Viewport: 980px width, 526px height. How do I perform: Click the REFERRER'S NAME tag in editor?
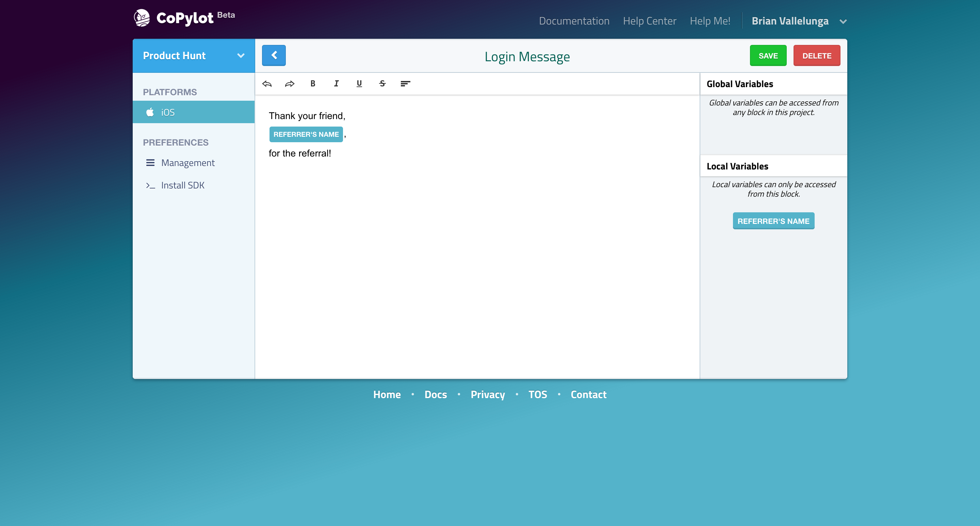click(306, 134)
